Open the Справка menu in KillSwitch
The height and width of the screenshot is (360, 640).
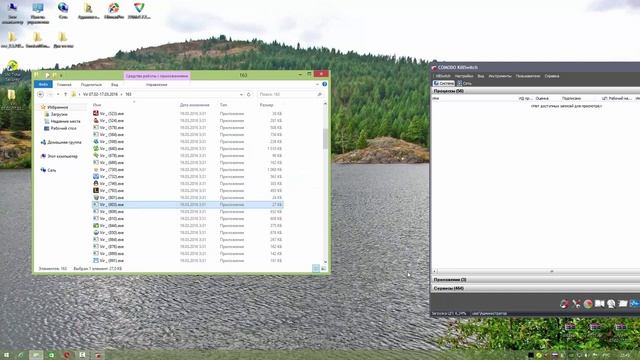(x=552, y=76)
